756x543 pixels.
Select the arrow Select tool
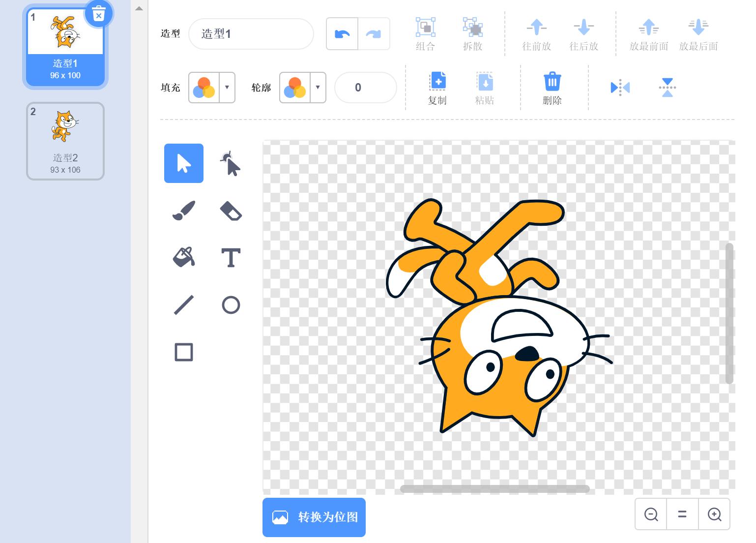[184, 163]
